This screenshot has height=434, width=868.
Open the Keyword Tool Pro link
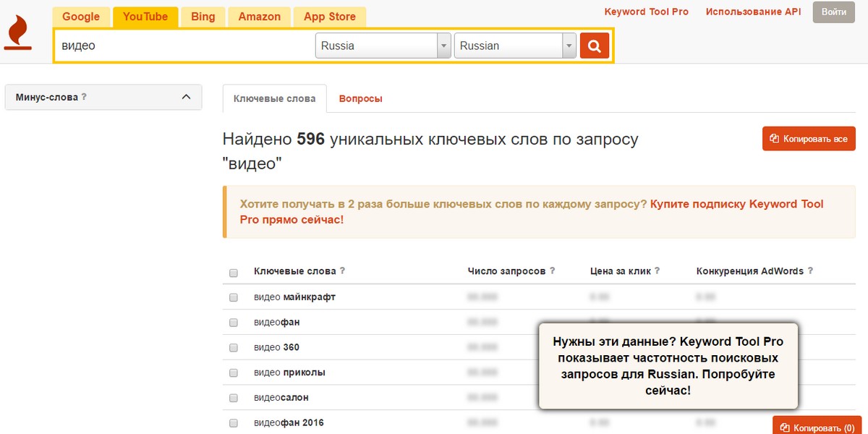[647, 12]
